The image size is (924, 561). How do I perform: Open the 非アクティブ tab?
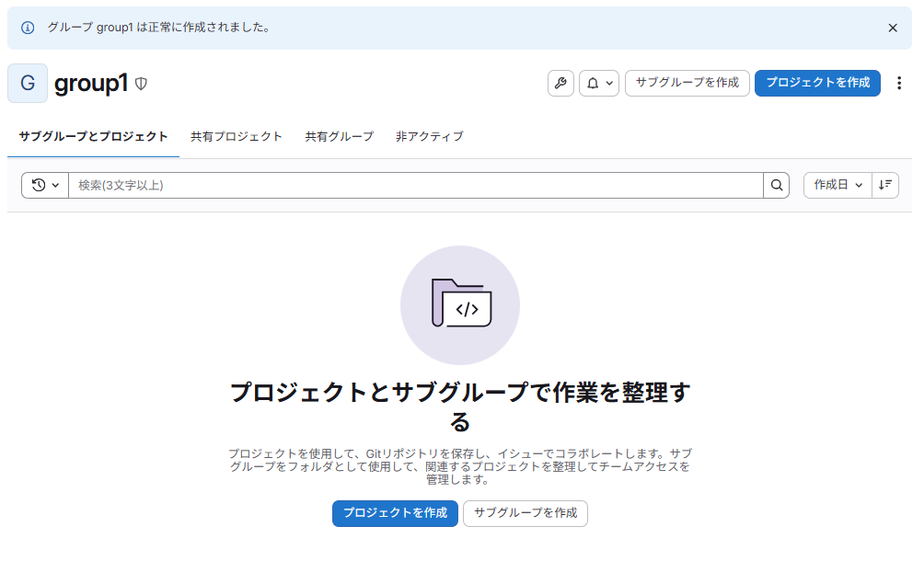429,135
